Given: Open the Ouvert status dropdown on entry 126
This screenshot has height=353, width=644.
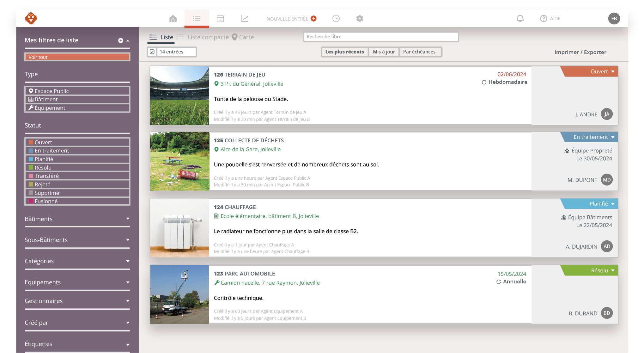Looking at the screenshot, I should [613, 72].
